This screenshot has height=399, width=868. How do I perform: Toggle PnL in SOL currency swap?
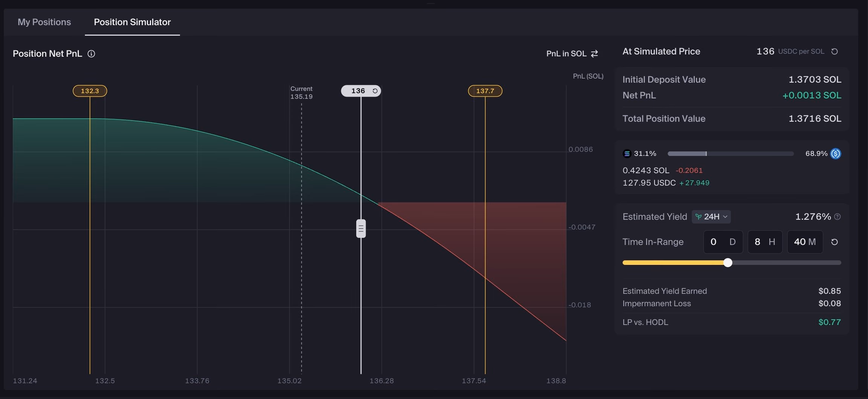coord(594,54)
